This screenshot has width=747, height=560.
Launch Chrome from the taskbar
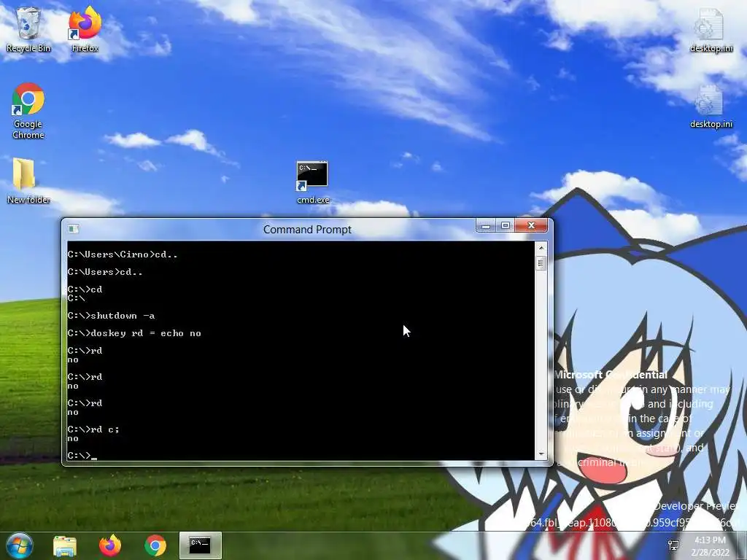pos(155,545)
